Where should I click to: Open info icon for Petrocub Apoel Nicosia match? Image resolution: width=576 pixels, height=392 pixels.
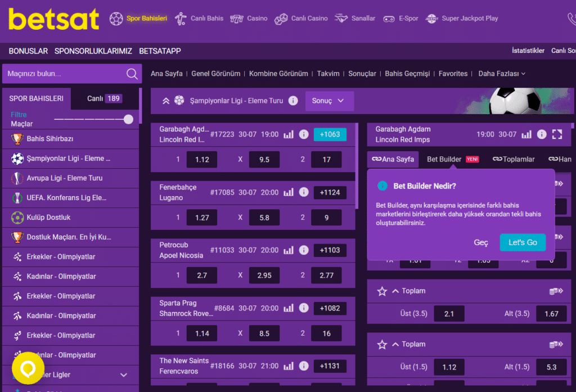[304, 250]
